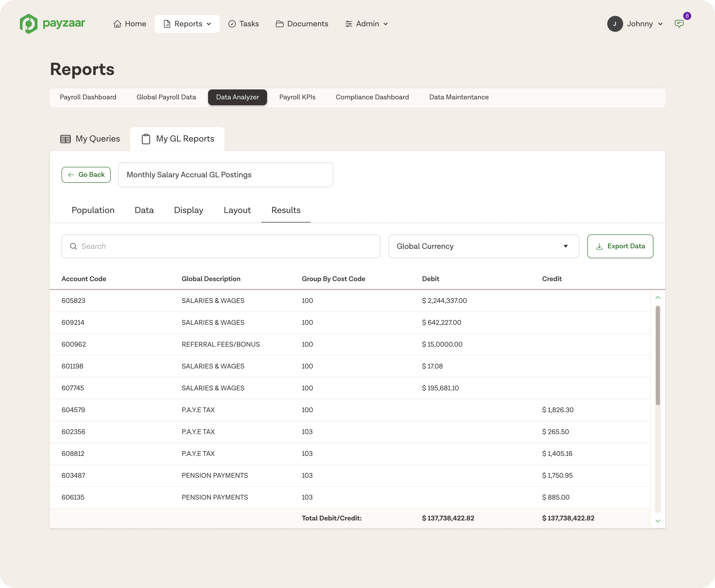Click the J avatar circle
The height and width of the screenshot is (588, 715).
pyautogui.click(x=615, y=24)
